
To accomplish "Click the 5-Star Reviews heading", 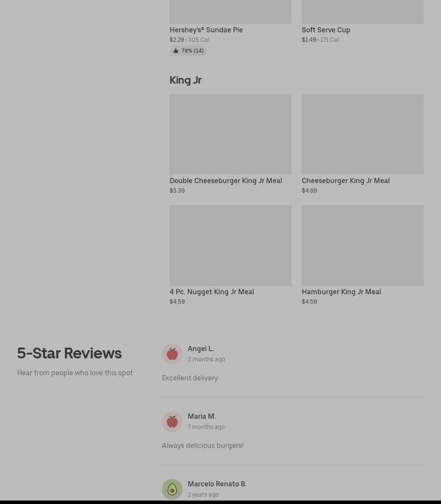I will pyautogui.click(x=69, y=353).
